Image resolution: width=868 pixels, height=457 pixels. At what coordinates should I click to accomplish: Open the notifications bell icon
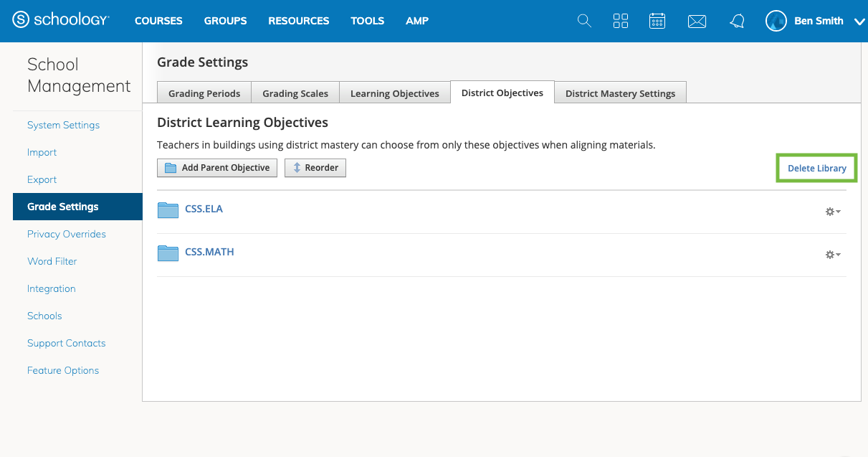coord(737,22)
